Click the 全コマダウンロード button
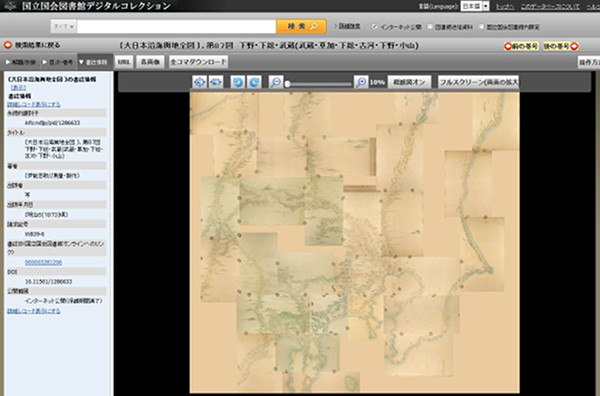This screenshot has height=396, width=600. (x=199, y=62)
